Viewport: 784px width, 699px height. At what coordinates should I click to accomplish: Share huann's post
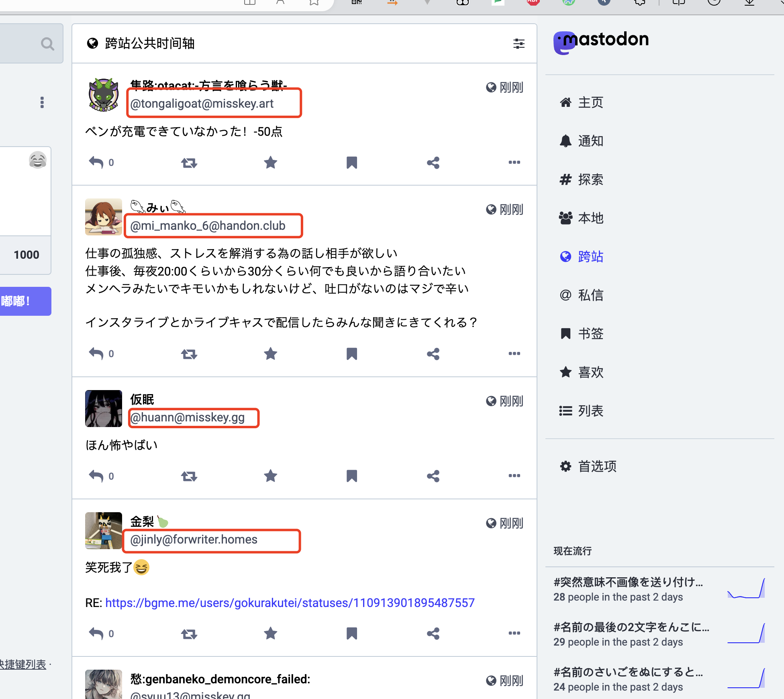pos(433,476)
